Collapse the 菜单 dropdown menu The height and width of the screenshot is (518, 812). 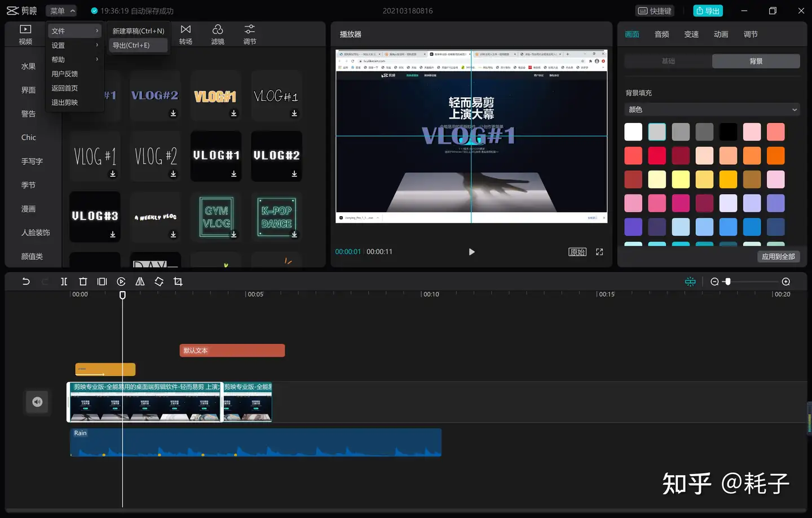[62, 11]
